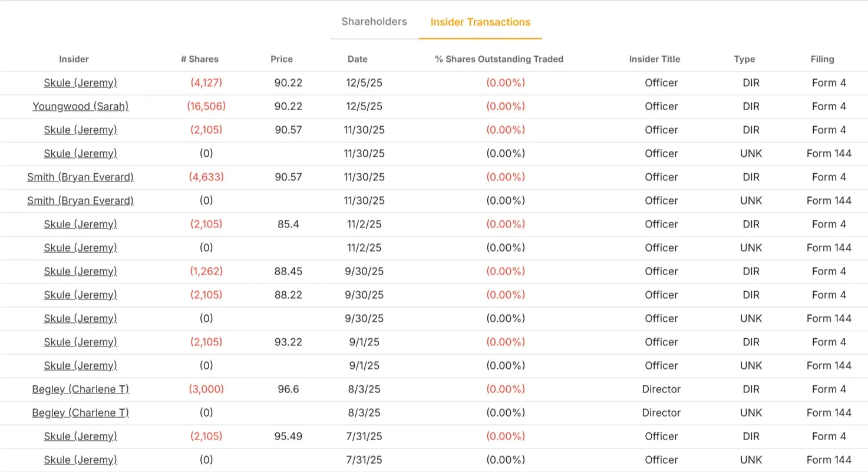Image resolution: width=868 pixels, height=472 pixels.
Task: Sort transactions by the Date header
Action: pos(358,59)
